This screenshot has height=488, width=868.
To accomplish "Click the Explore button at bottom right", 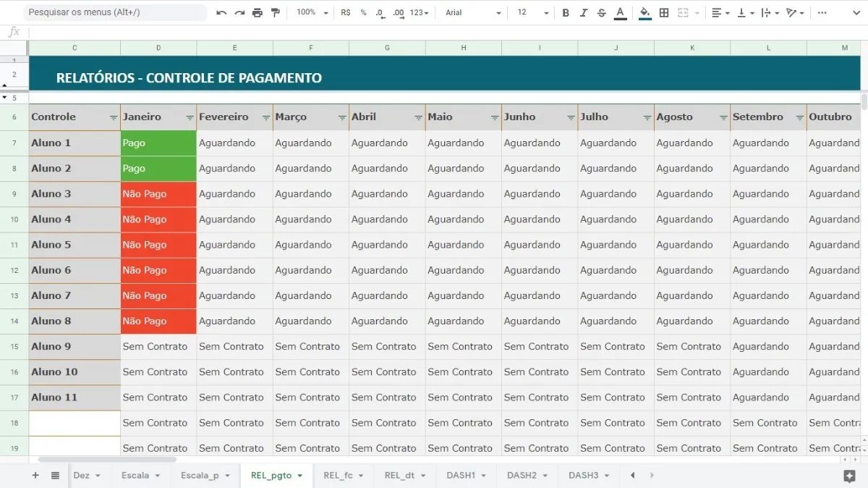I will (849, 476).
